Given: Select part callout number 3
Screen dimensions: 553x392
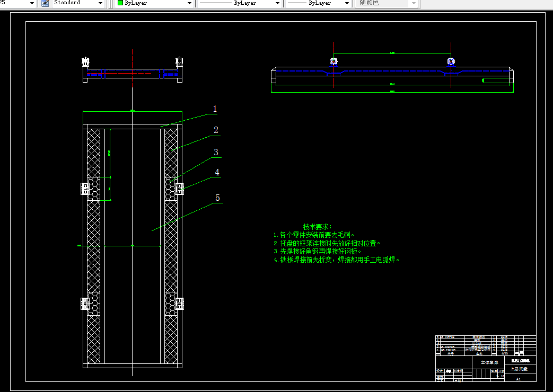Looking at the screenshot, I should coord(216,152).
